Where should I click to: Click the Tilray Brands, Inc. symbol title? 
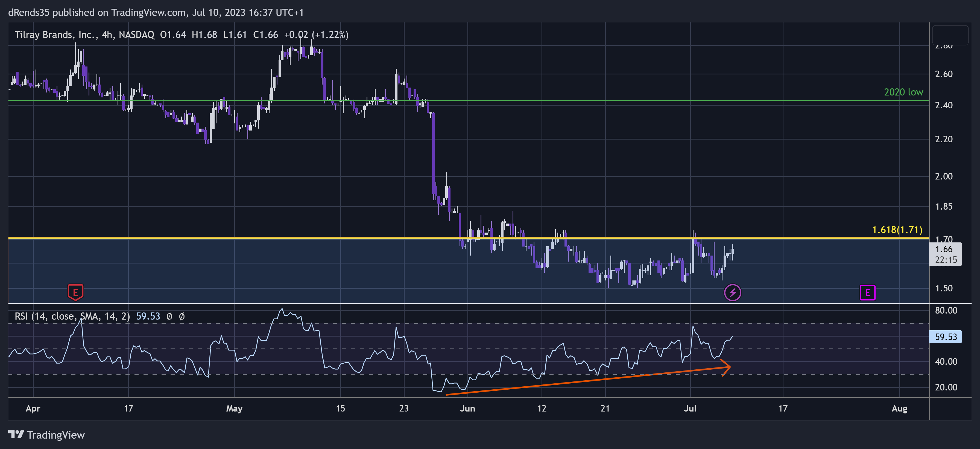55,35
